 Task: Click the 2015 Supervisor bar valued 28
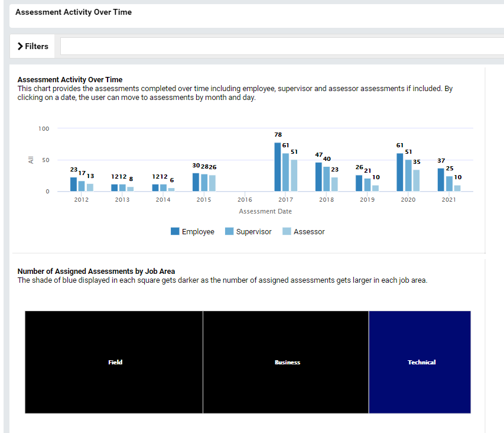pyautogui.click(x=204, y=183)
